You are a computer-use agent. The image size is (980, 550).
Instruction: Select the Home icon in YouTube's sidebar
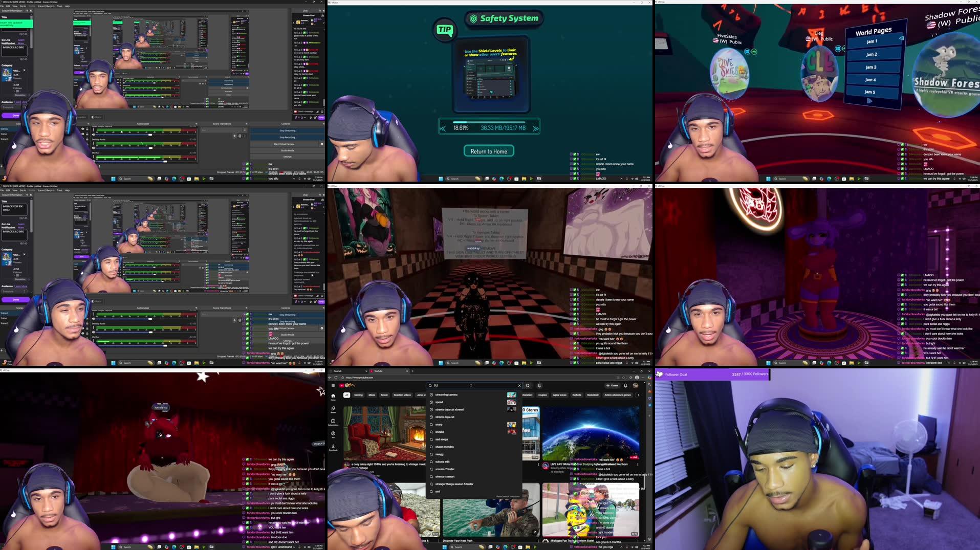pos(333,396)
